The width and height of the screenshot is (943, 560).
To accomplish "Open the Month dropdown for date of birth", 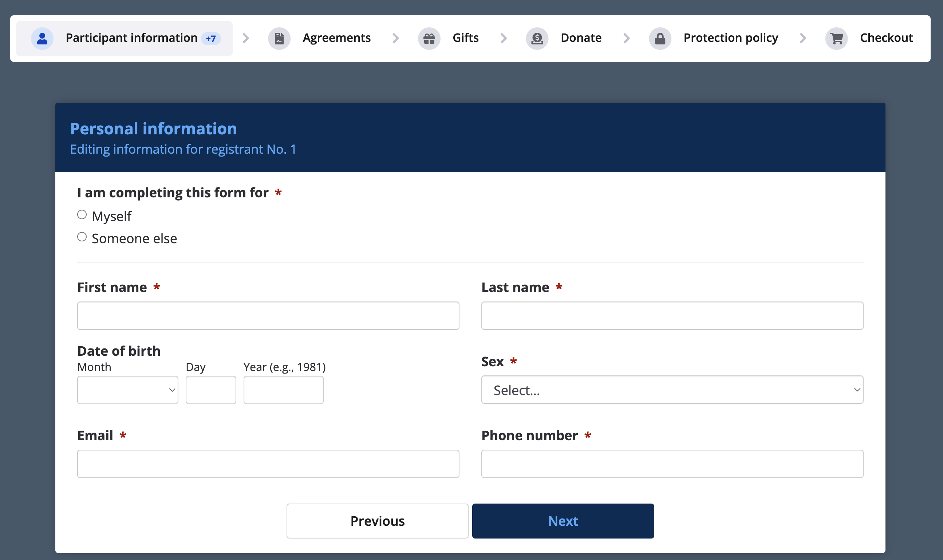I will pos(127,390).
